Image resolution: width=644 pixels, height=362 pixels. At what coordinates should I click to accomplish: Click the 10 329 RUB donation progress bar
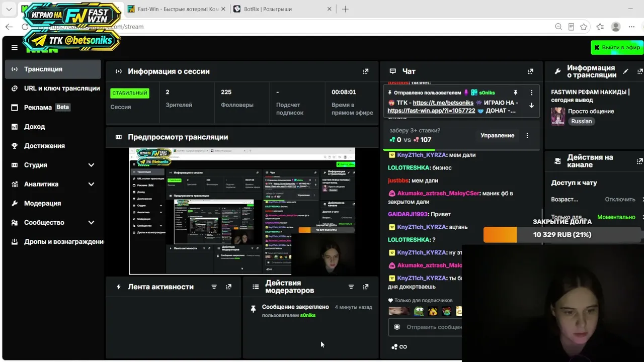click(562, 235)
